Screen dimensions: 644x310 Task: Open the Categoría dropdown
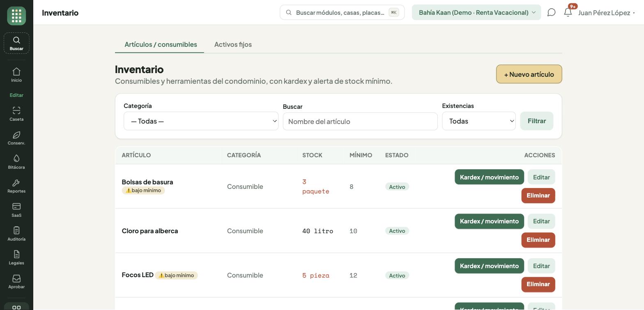point(201,121)
